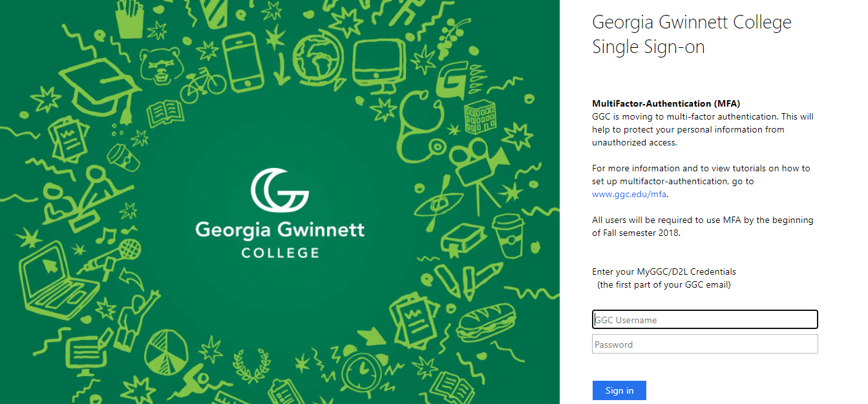Click the Password field
Viewport: 868px width, 404px height.
pyautogui.click(x=704, y=344)
